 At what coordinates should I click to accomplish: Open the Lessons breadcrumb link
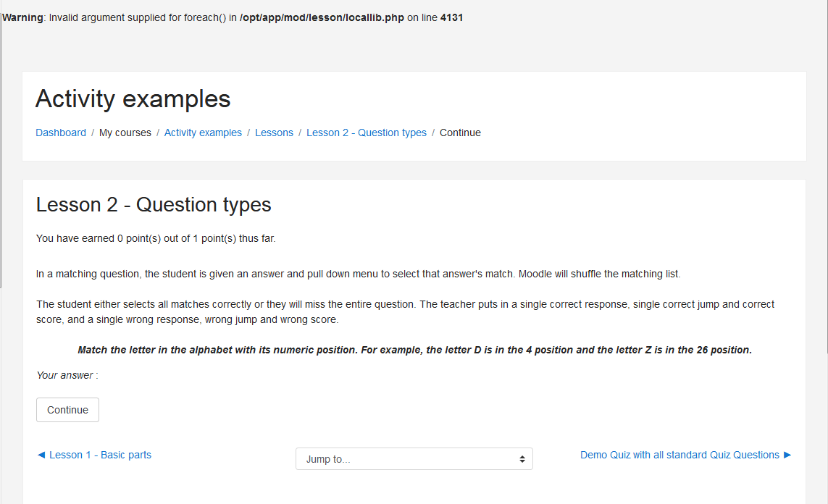tap(274, 133)
